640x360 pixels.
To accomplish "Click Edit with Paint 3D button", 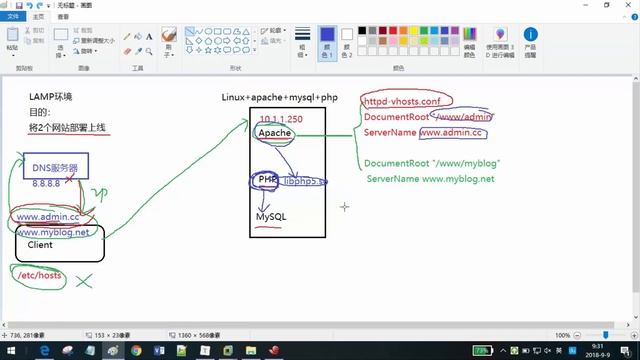I will point(500,42).
